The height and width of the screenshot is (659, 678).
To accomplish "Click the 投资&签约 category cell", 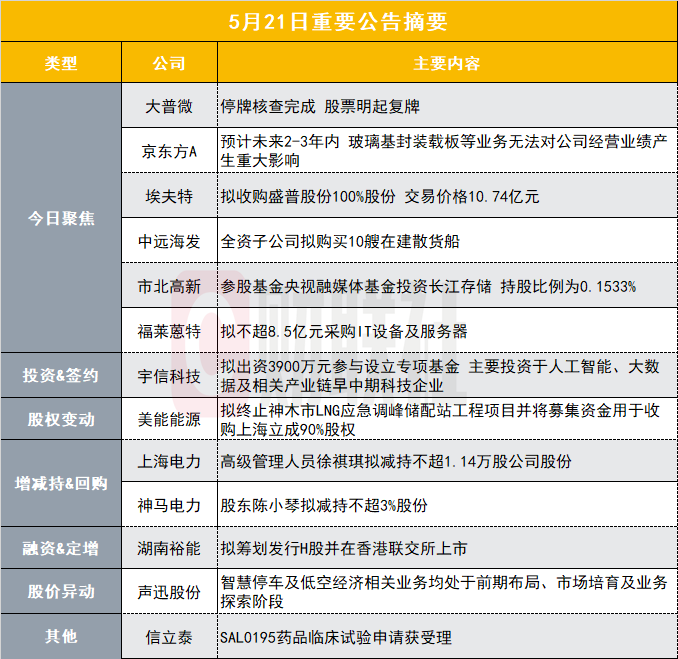I will point(61,375).
